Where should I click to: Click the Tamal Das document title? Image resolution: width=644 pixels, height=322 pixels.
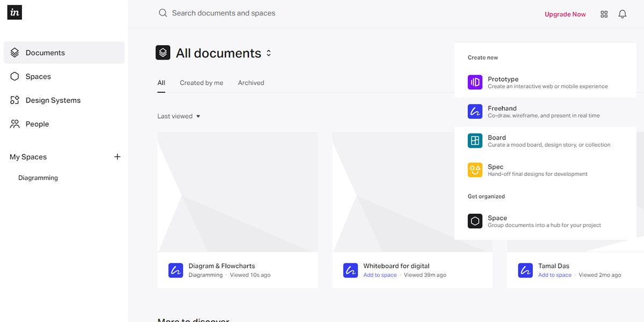[x=554, y=266]
